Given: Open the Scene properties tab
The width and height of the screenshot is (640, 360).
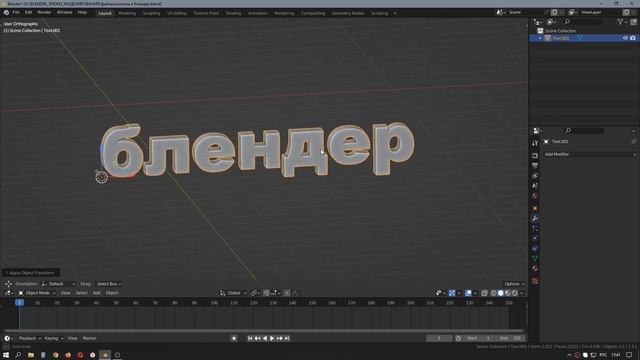Looking at the screenshot, I should pos(535,186).
